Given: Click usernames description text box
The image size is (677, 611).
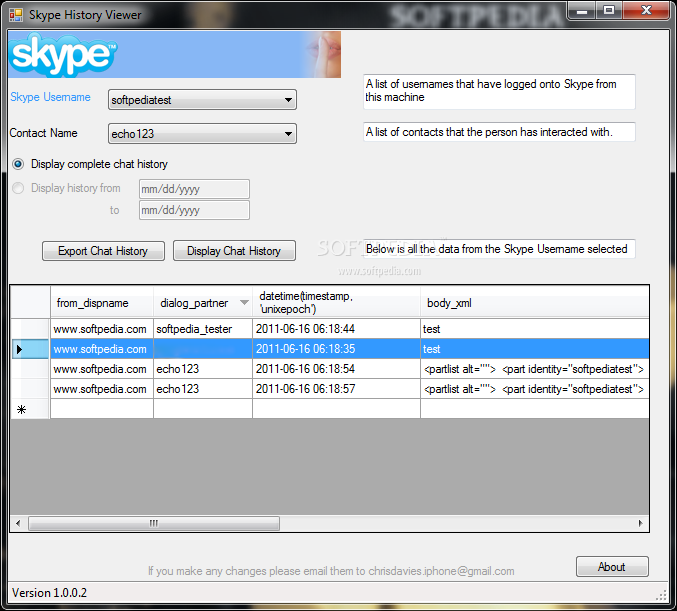Looking at the screenshot, I should coord(499,91).
